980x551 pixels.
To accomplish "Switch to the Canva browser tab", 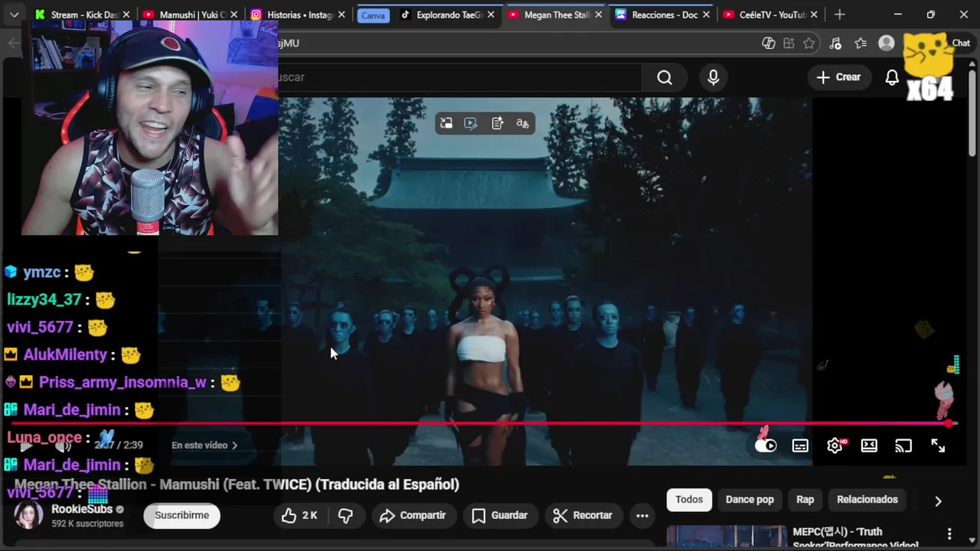I will (x=373, y=15).
